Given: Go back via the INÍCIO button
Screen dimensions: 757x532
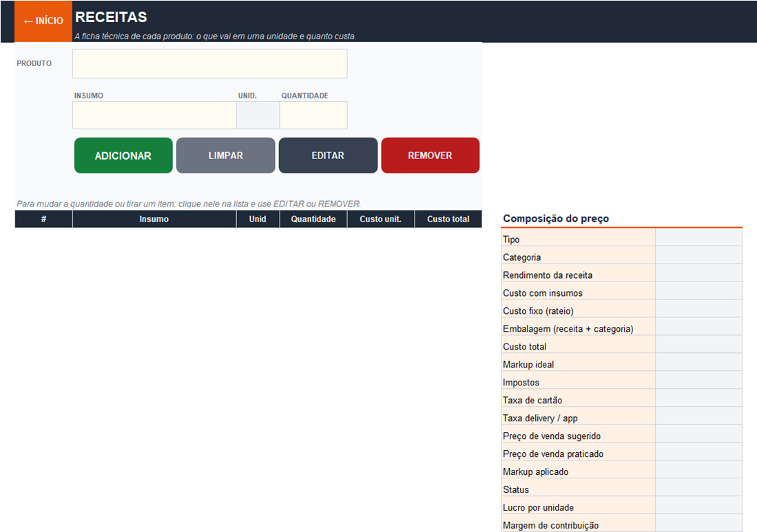Looking at the screenshot, I should pos(43,21).
